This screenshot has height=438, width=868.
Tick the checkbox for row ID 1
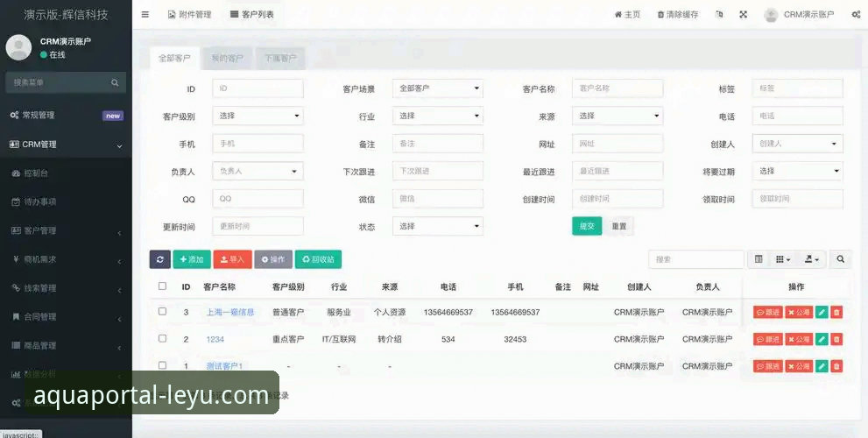162,365
